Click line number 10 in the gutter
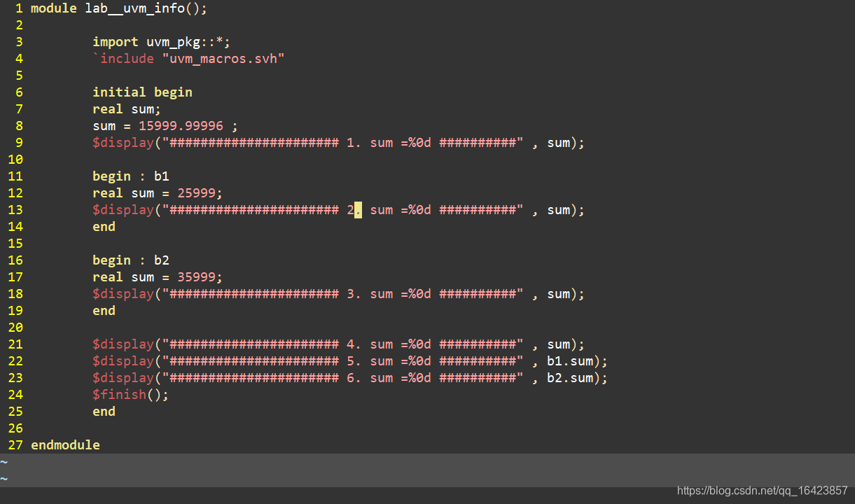This screenshot has height=504, width=855. [15, 159]
